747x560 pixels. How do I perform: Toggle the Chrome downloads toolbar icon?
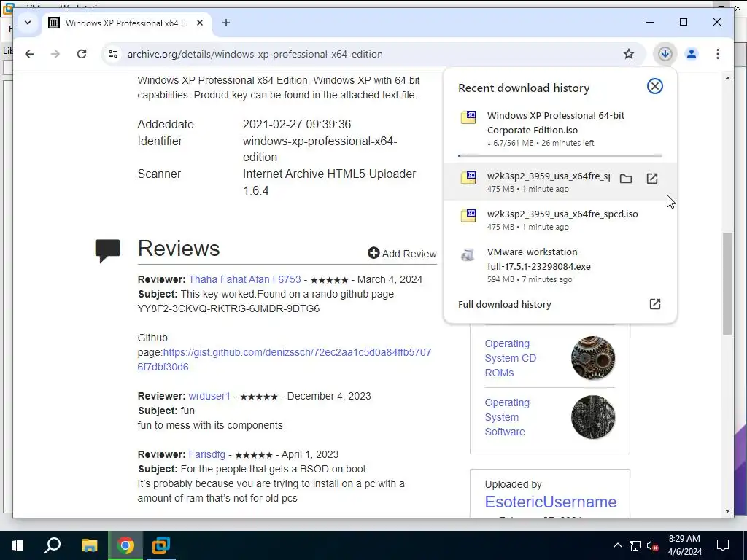pyautogui.click(x=665, y=54)
